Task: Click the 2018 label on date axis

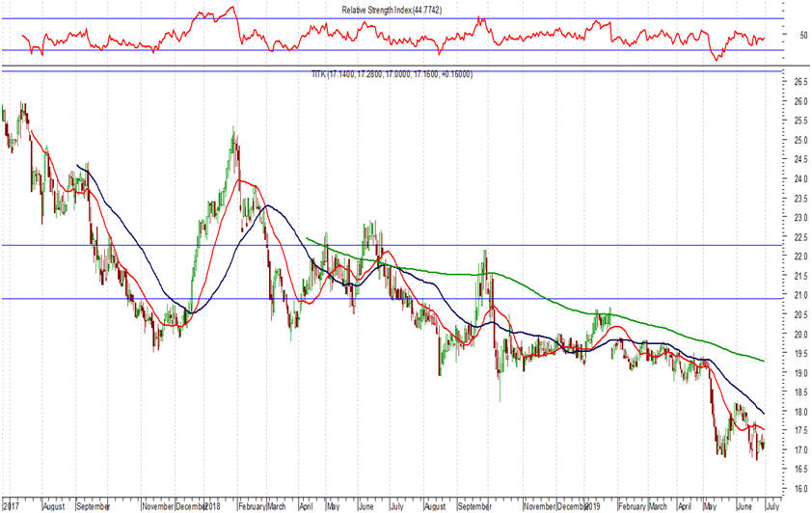Action: pyautogui.click(x=212, y=504)
